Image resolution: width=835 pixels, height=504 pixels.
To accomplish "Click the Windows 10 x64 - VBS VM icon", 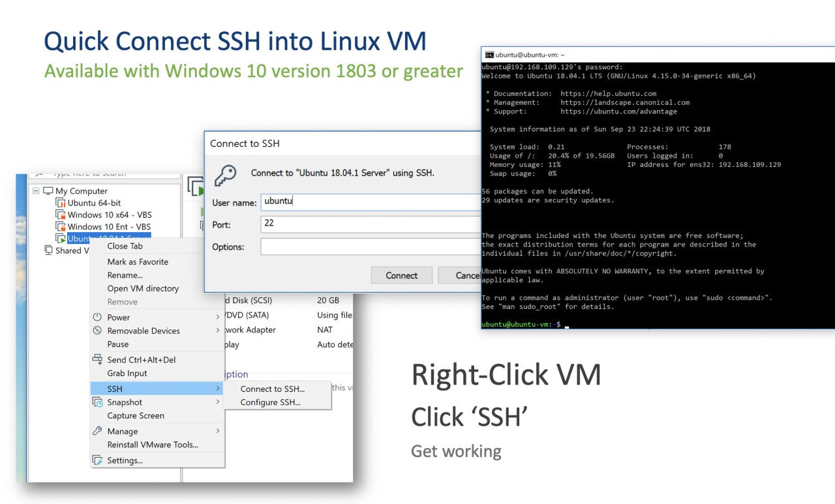I will [x=61, y=215].
